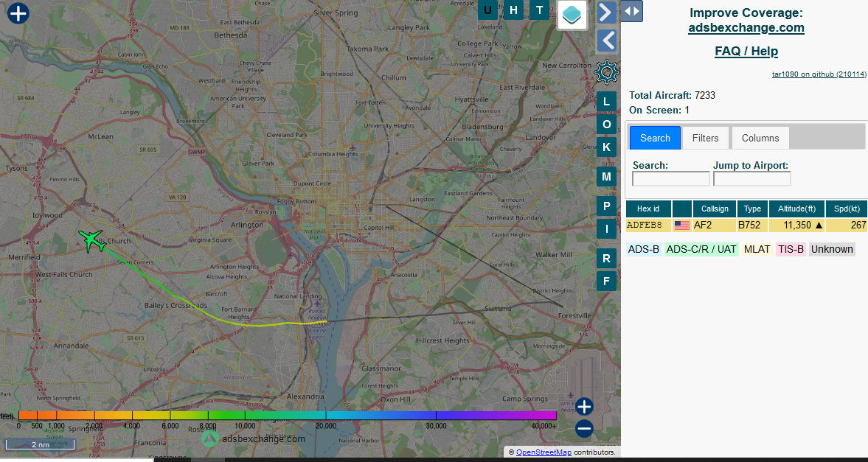868x462 pixels.
Task: Toggle the R map button
Action: click(607, 259)
